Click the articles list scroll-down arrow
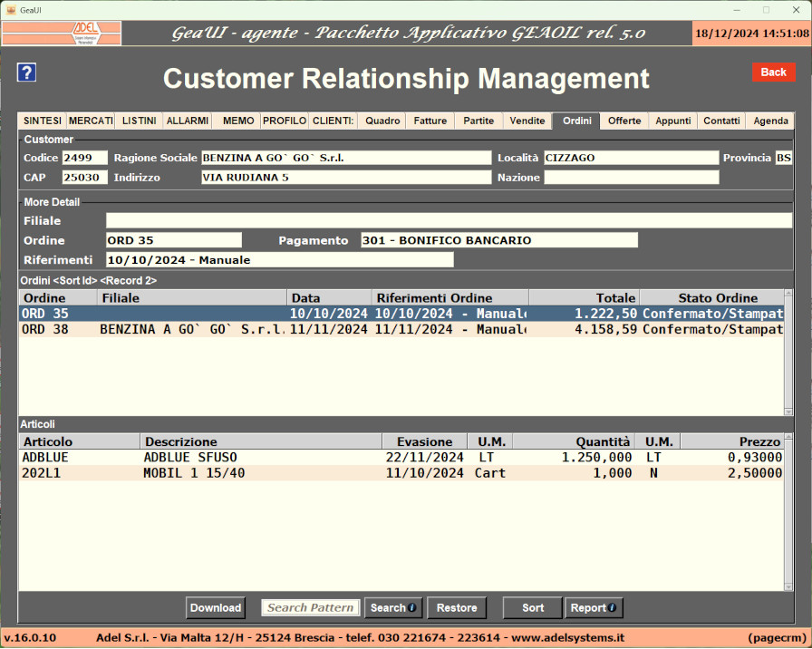 click(788, 586)
